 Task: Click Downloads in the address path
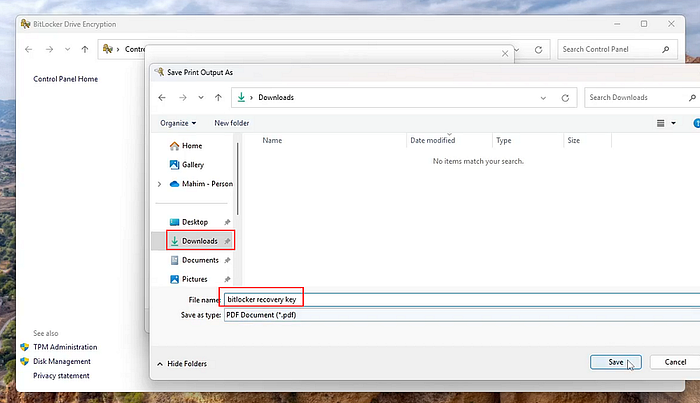coord(276,97)
